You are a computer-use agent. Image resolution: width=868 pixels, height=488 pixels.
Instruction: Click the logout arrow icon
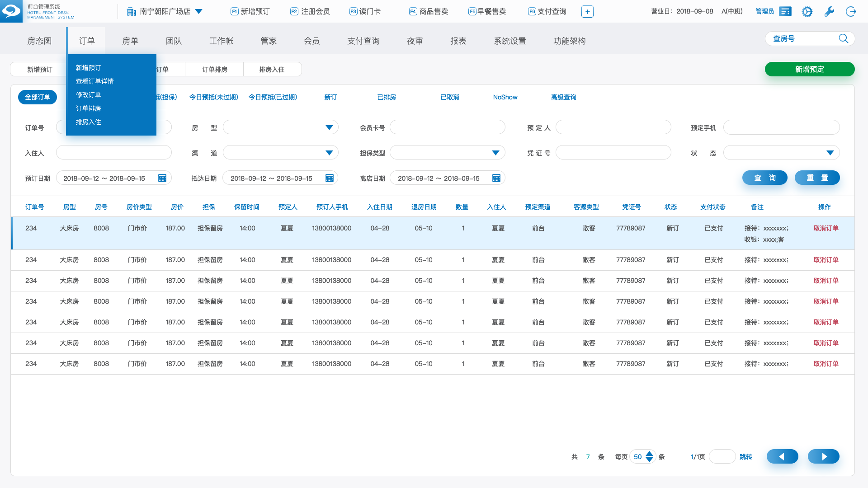(851, 12)
